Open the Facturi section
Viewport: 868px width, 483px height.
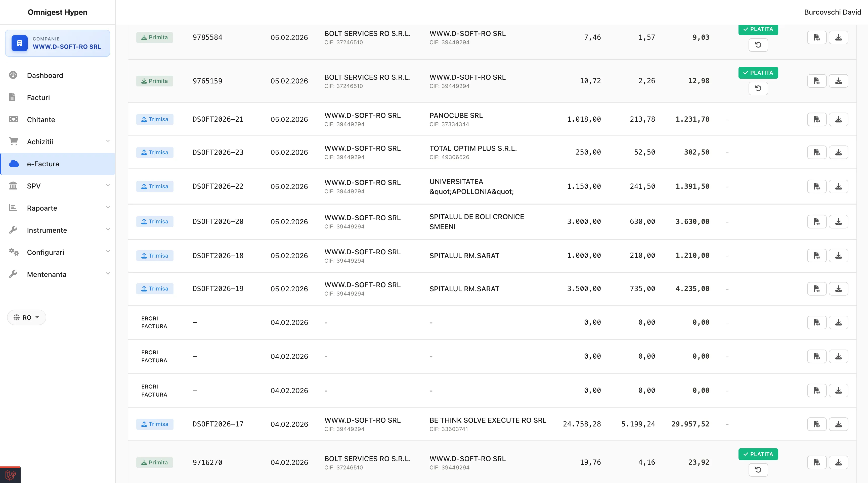[x=38, y=97]
